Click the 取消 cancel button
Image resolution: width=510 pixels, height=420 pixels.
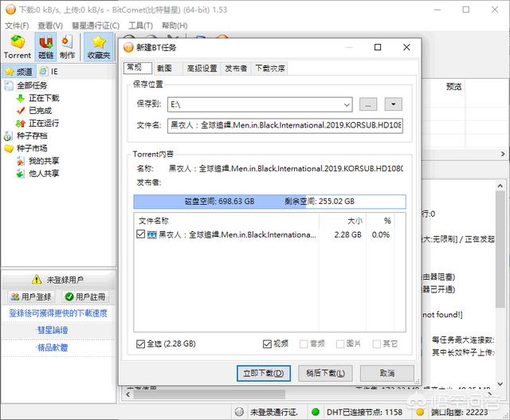pos(387,373)
